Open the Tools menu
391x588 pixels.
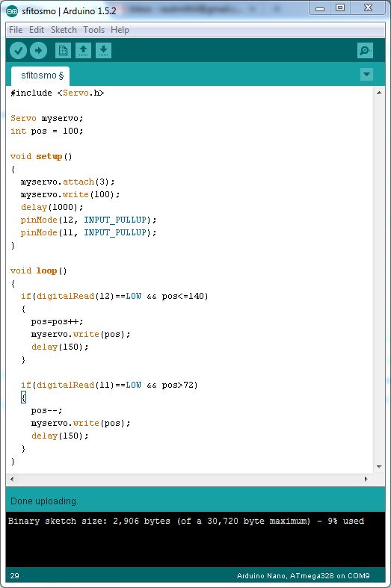93,30
